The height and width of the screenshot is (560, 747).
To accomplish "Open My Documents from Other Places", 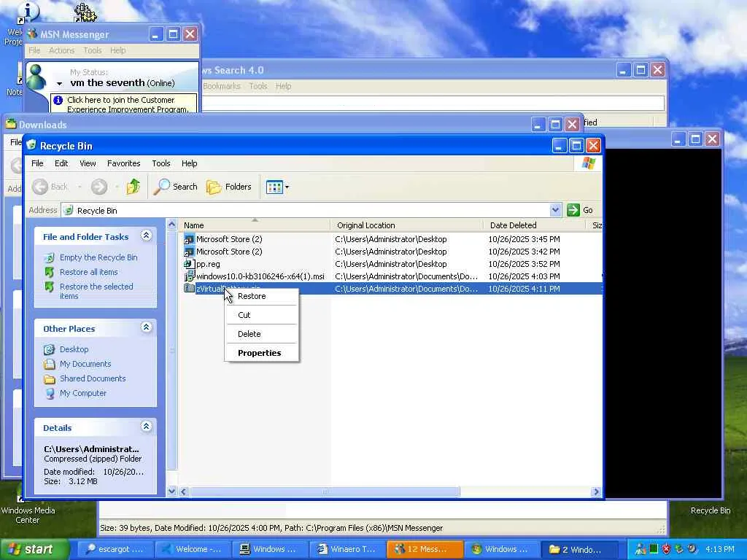I will tap(85, 364).
